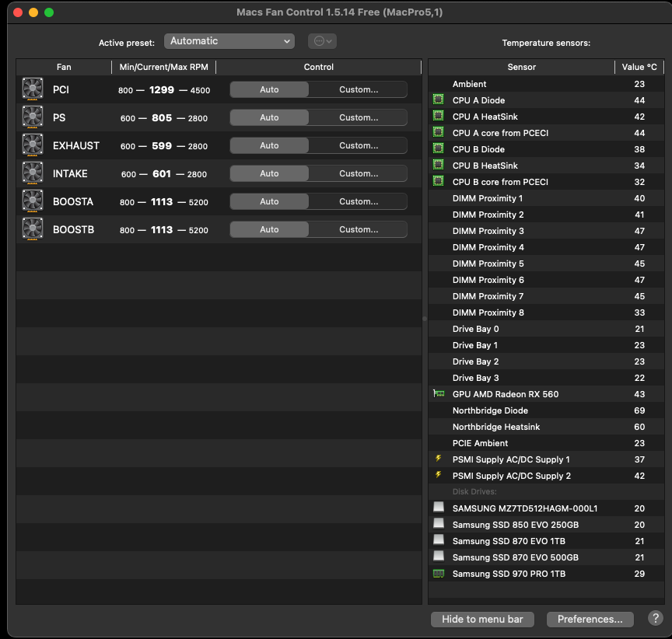The height and width of the screenshot is (639, 672).
Task: Click the PS fan icon
Action: 33,117
